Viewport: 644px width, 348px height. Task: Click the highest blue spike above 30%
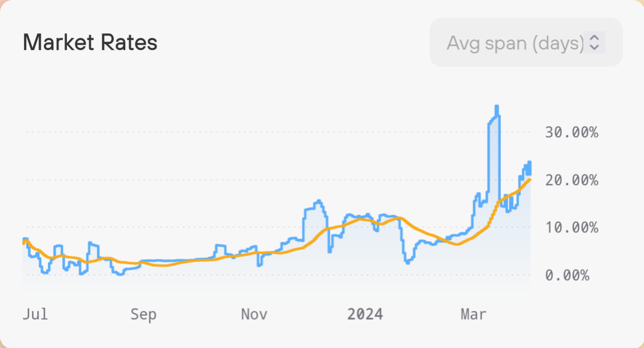[x=496, y=107]
